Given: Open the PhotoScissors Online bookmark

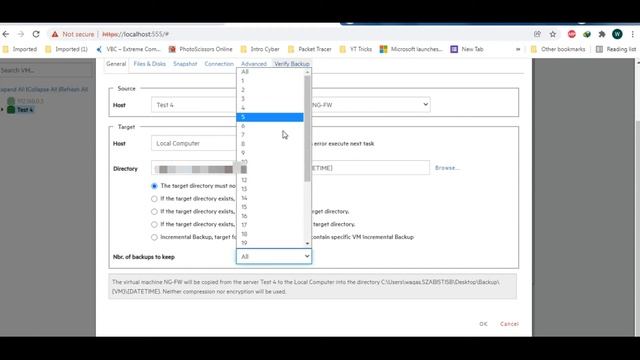Looking at the screenshot, I should 200,49.
